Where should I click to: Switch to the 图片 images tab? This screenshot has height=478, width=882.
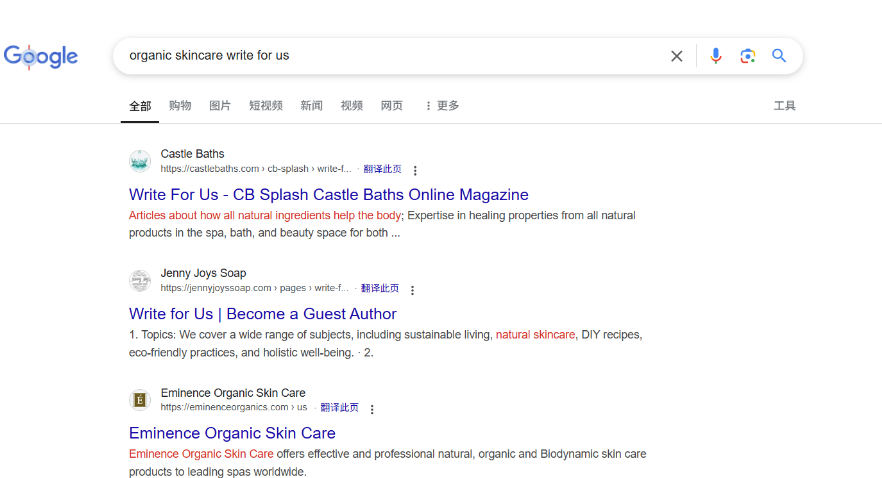point(220,106)
